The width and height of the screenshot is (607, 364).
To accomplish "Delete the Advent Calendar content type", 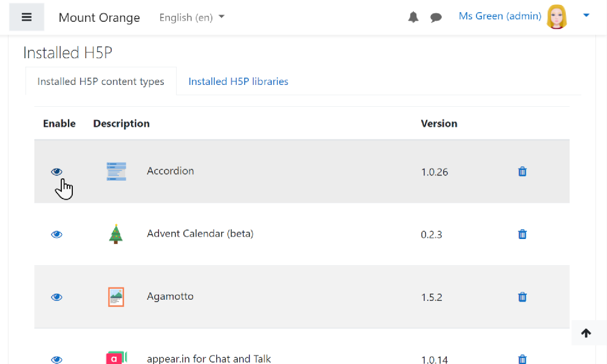I will [x=522, y=234].
